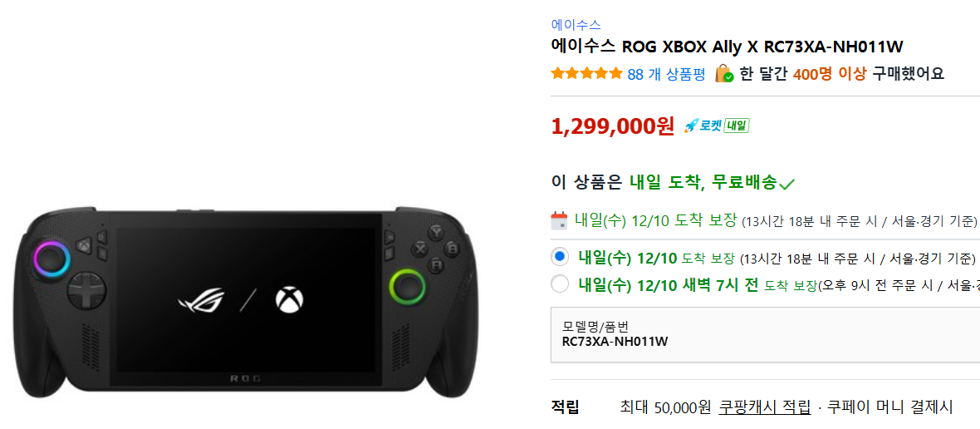Image resolution: width=980 pixels, height=429 pixels.
Task: Click the Xbox logo on the console screen
Action: [289, 300]
